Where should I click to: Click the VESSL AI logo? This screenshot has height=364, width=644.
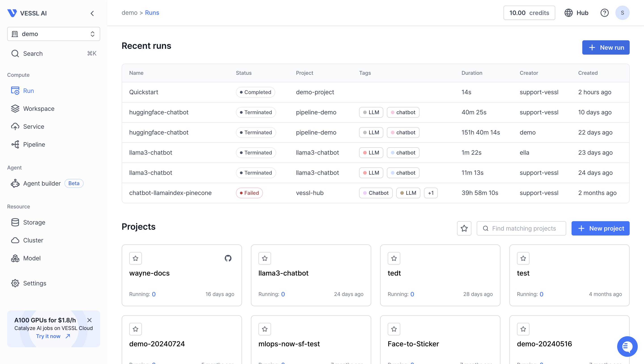point(27,13)
